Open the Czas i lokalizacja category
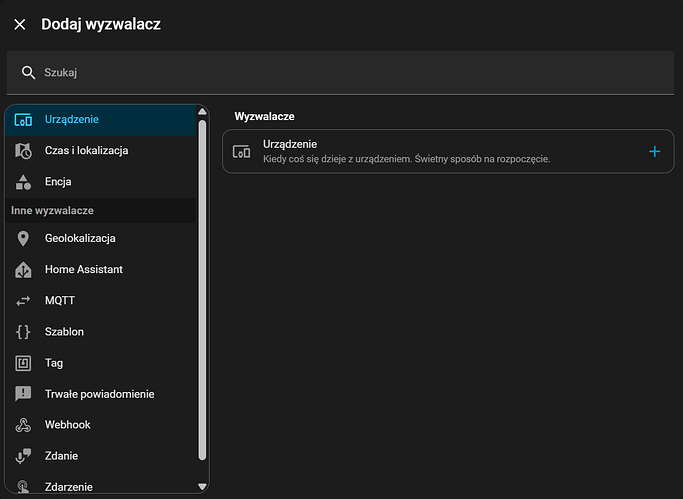Screen dimensions: 683x499 86,151
